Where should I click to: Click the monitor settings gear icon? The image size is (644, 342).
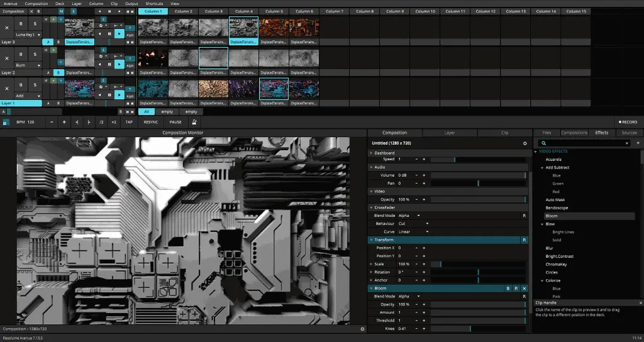click(x=362, y=329)
